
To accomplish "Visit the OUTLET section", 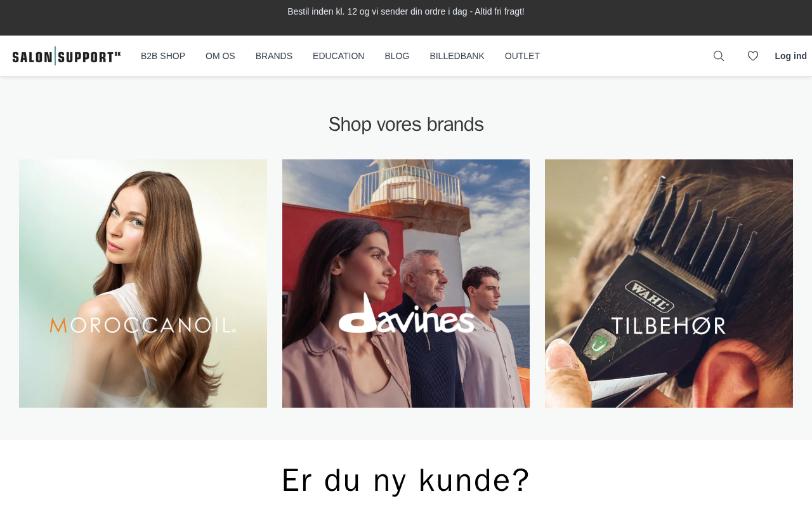I will [x=522, y=56].
